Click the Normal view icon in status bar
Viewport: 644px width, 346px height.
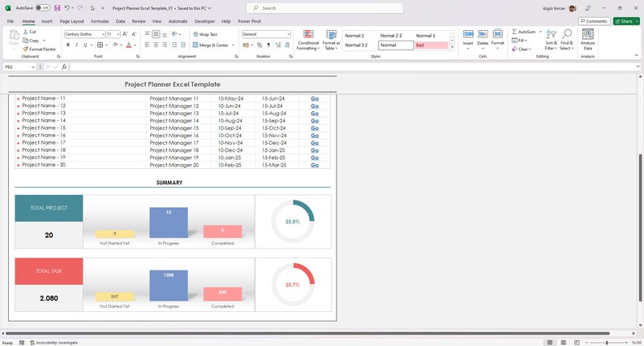pos(550,342)
